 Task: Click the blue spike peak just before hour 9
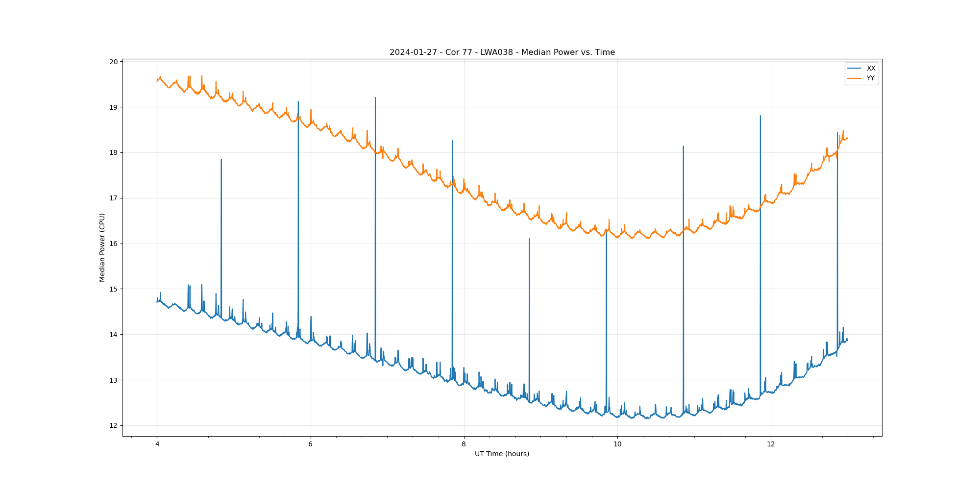(529, 239)
